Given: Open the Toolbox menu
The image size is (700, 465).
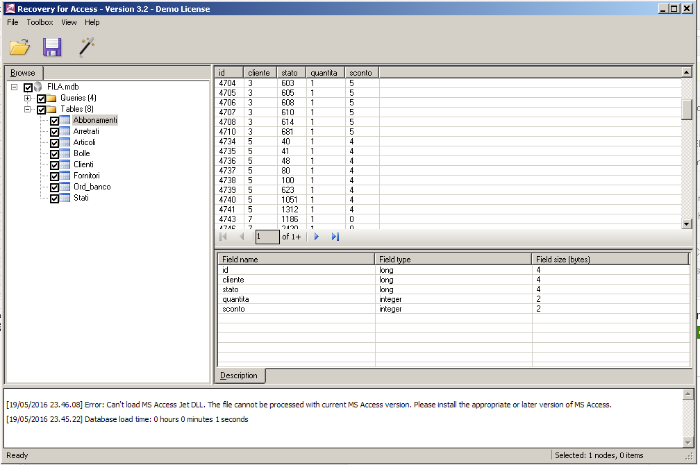Looking at the screenshot, I should tap(40, 22).
